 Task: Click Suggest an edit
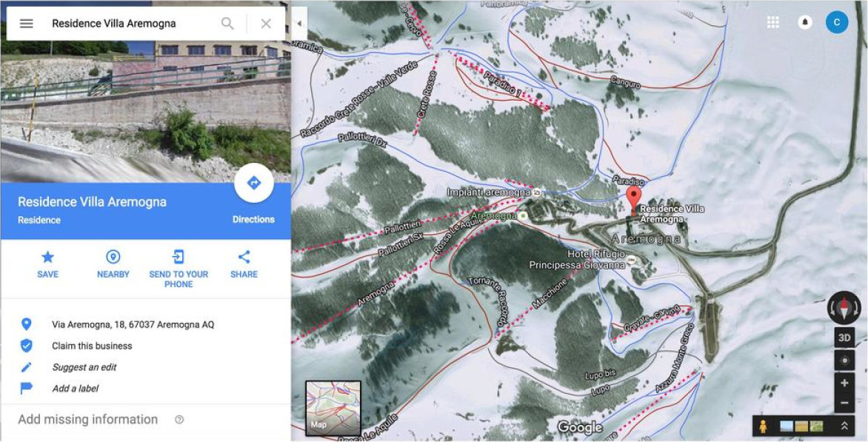[84, 367]
